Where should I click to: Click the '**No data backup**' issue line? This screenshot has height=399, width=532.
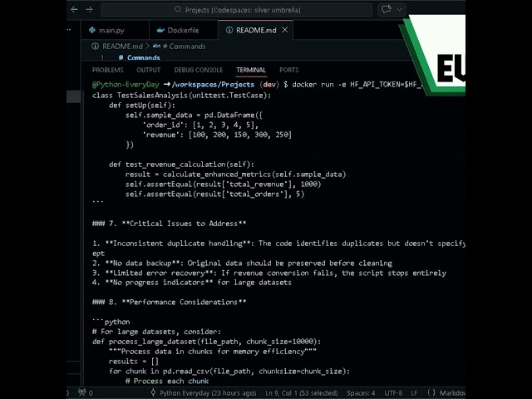tap(242, 263)
